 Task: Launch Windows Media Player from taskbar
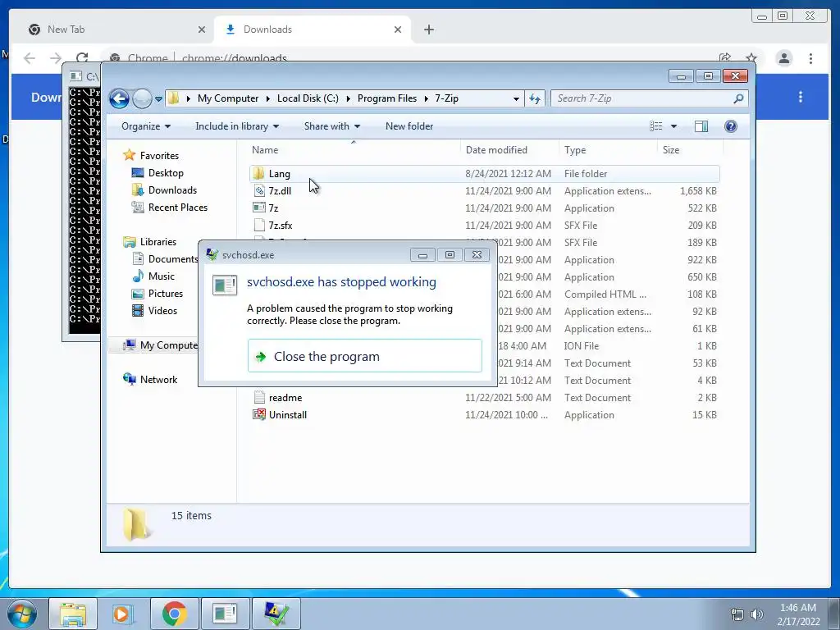click(x=122, y=614)
